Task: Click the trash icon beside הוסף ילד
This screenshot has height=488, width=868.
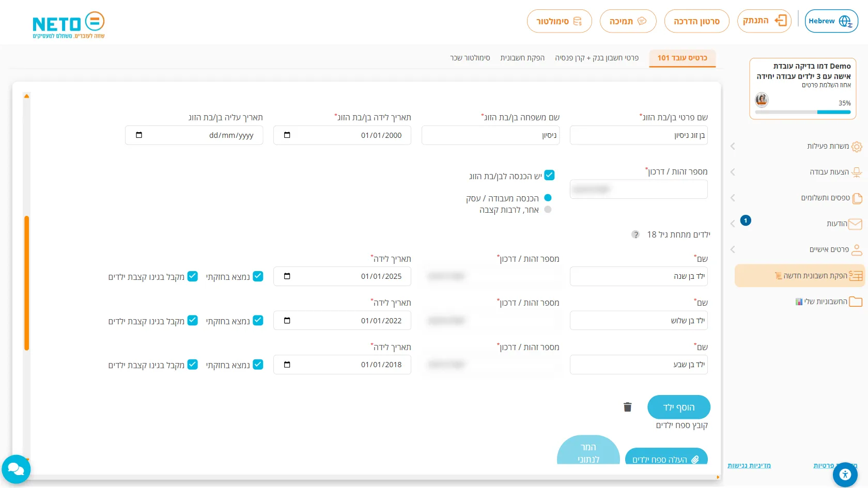Action: (628, 407)
